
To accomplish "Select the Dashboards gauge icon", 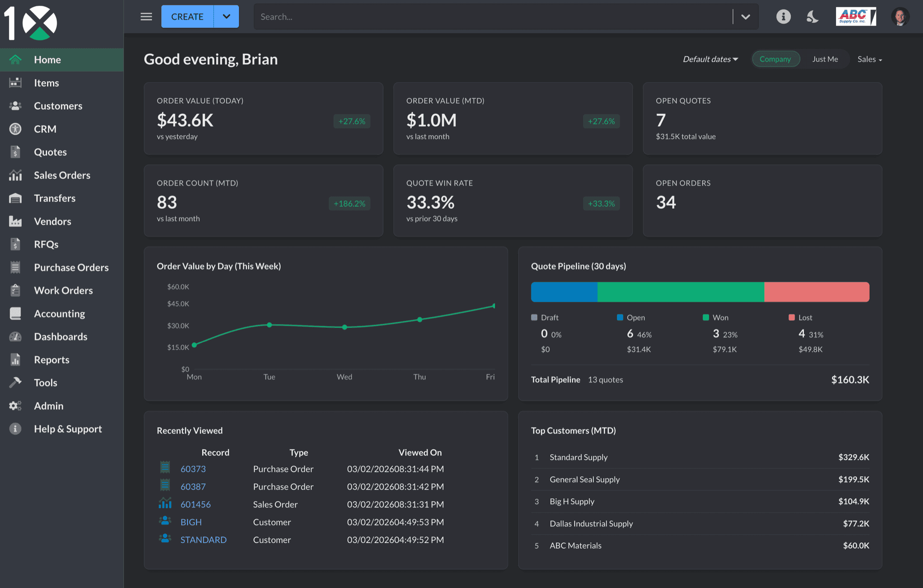I will coord(15,337).
